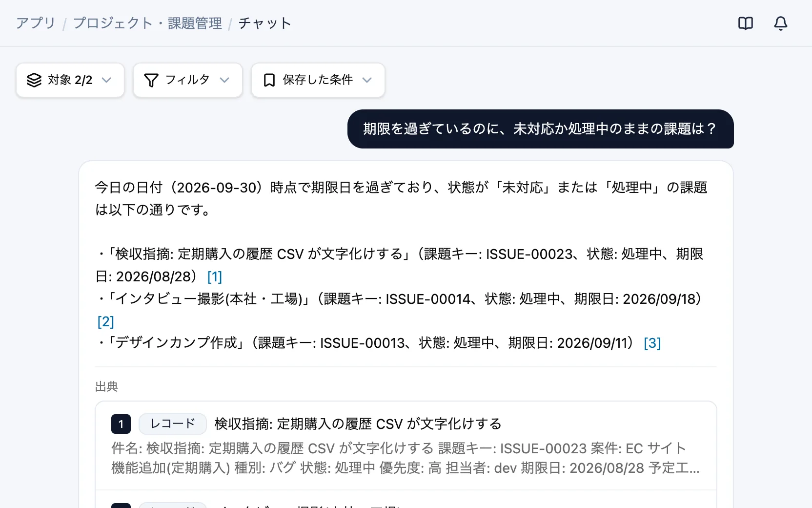Click source 1 detail text 件名: 検収指摘
Image resolution: width=812 pixels, height=508 pixels.
point(405,458)
